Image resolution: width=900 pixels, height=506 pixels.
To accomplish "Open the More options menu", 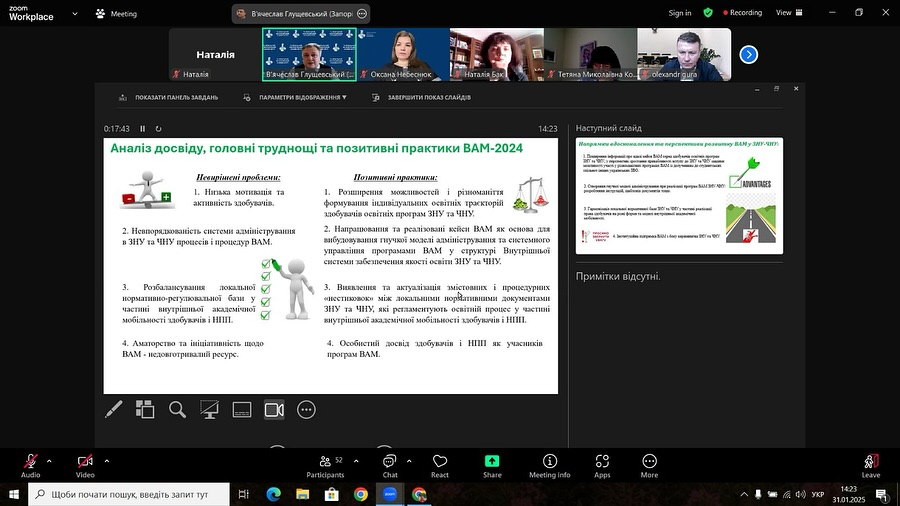I will 649,466.
